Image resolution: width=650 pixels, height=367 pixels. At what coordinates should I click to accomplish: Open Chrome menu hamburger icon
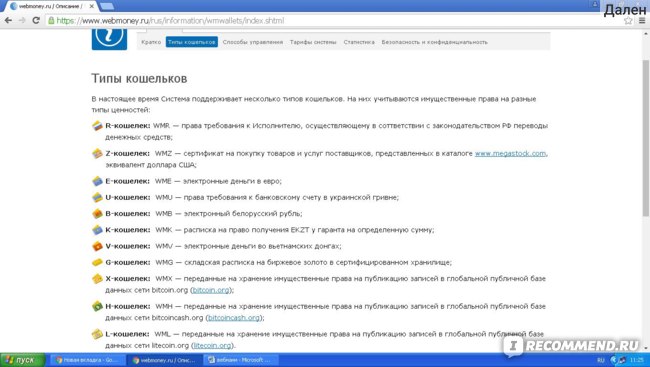click(642, 20)
